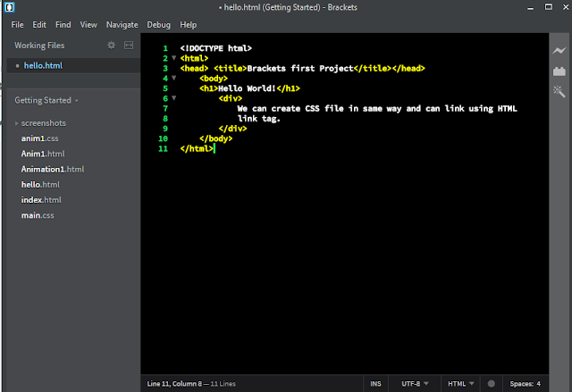This screenshot has height=392, width=572.
Task: Minimize the Brackets window
Action: 530,8
